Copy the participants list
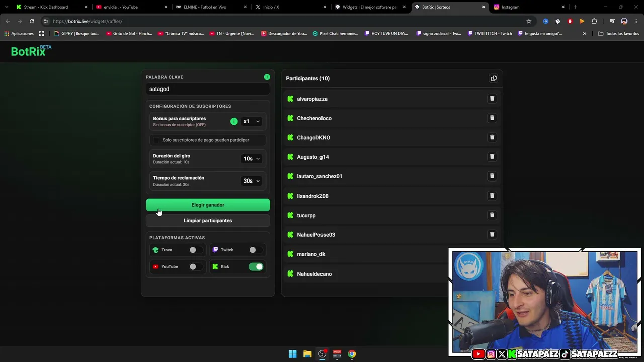Image resolution: width=644 pixels, height=362 pixels. [x=494, y=78]
